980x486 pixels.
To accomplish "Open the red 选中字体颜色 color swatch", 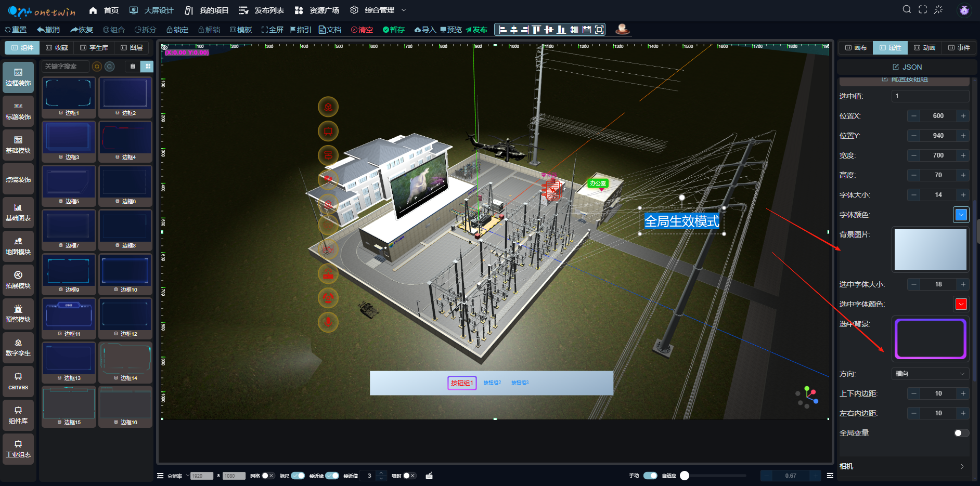I will pyautogui.click(x=961, y=304).
